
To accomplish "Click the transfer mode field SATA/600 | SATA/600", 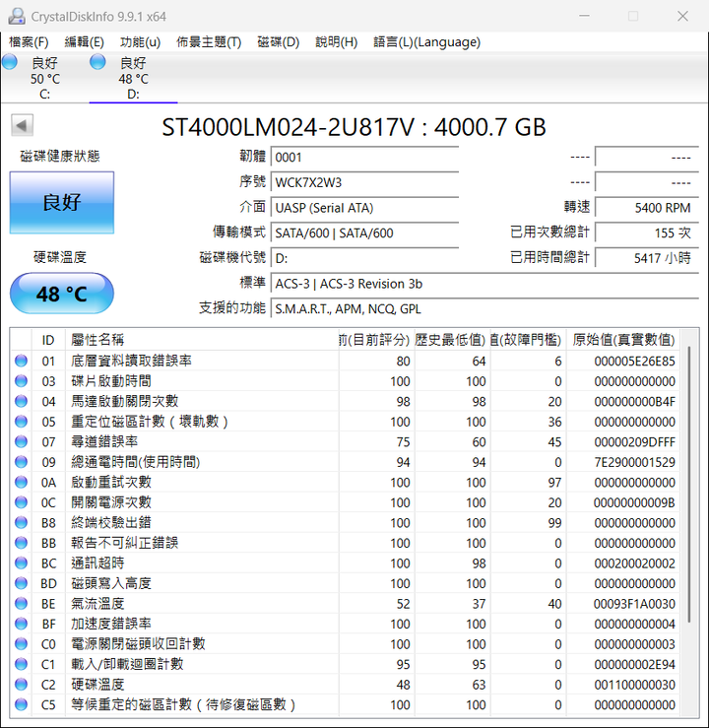I will (364, 232).
